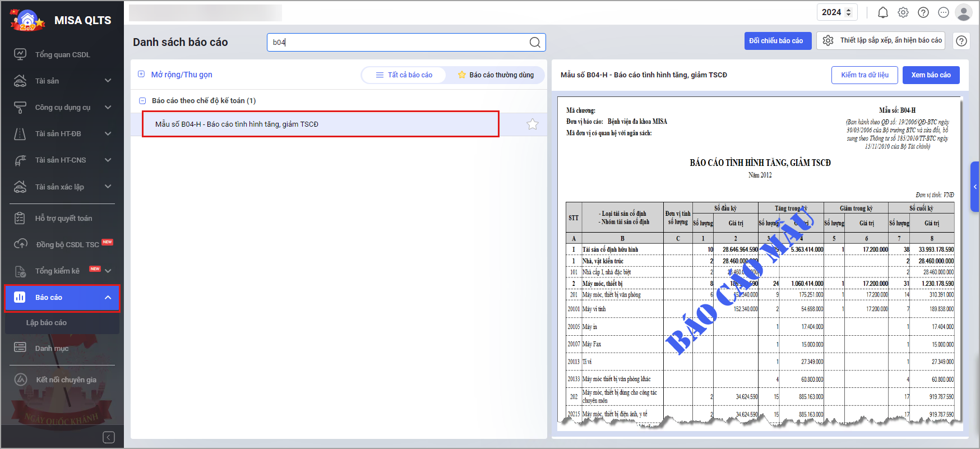980x449 pixels.
Task: Open the help question mark in top bar
Action: coord(923,12)
